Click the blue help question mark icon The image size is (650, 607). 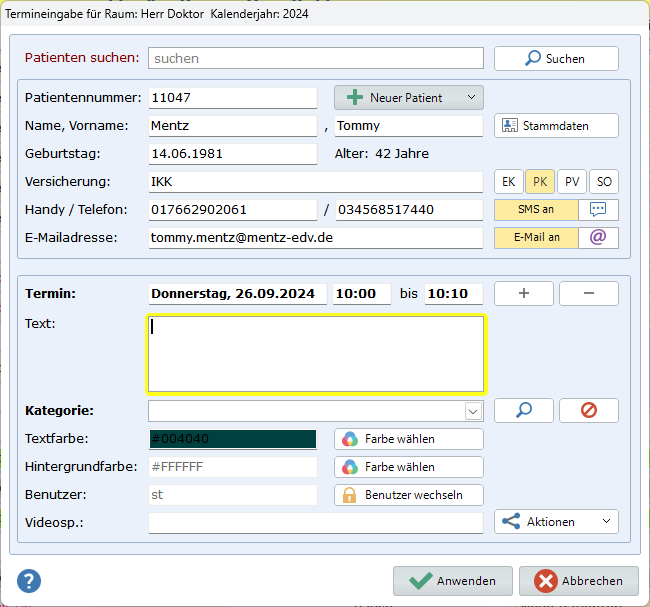(x=29, y=581)
